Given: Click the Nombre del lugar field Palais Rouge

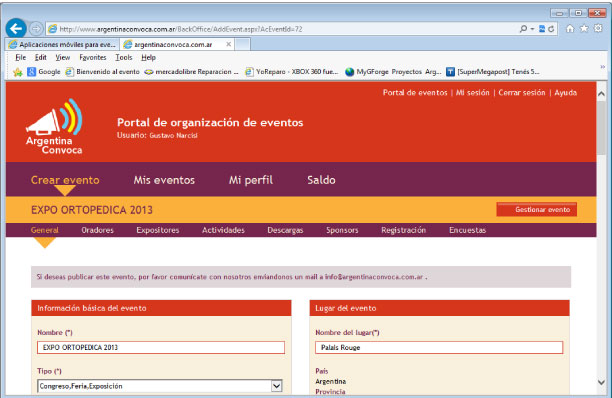Looking at the screenshot, I should (x=439, y=347).
